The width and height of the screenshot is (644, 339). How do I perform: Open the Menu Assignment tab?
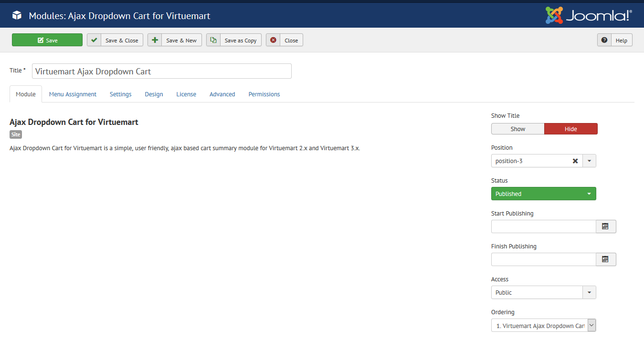click(73, 94)
